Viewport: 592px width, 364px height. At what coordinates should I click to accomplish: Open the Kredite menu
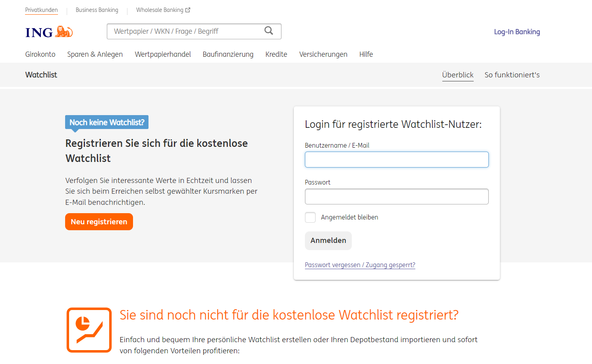pyautogui.click(x=276, y=54)
